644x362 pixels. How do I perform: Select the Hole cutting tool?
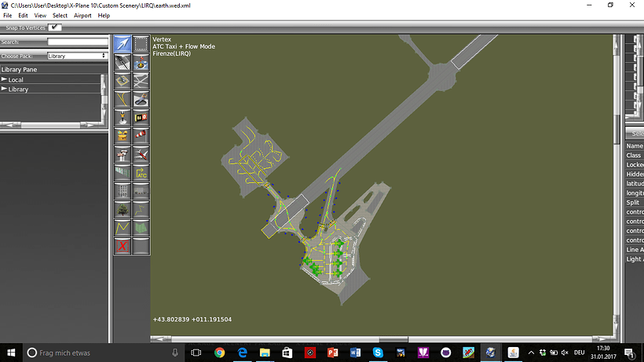tap(141, 99)
